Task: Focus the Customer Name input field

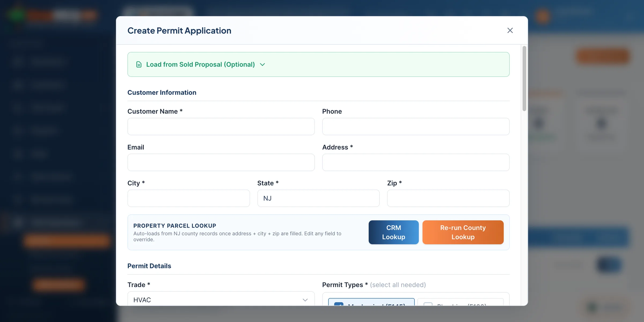Action: point(221,126)
